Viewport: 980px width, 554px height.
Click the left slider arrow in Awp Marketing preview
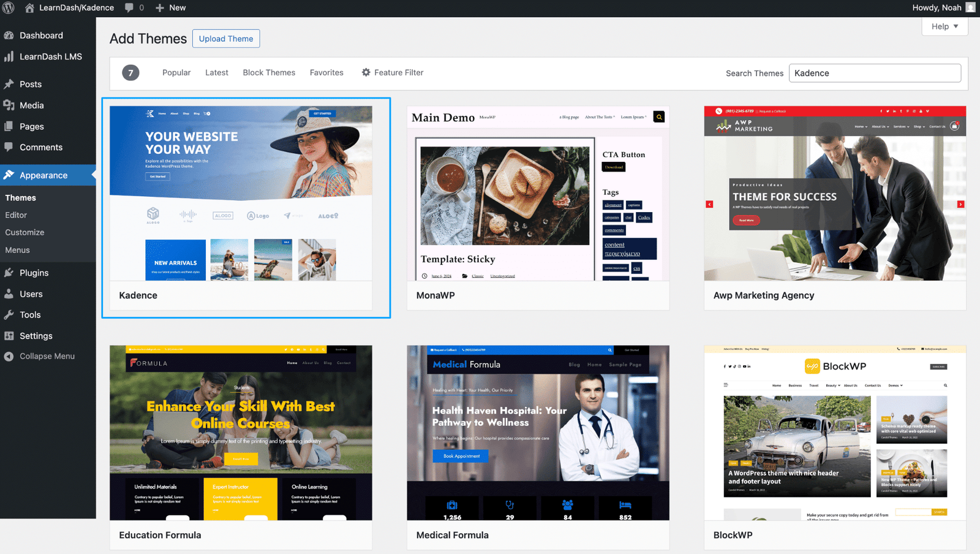click(709, 204)
